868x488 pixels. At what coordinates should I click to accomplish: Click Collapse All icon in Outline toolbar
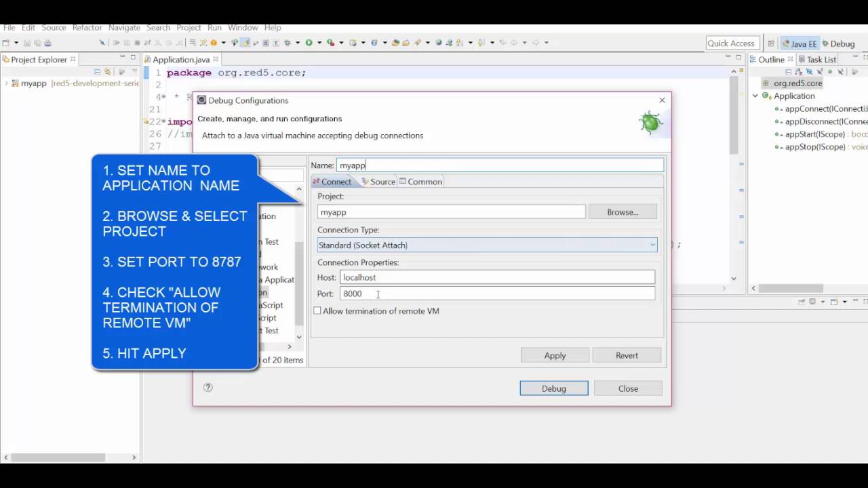point(789,71)
